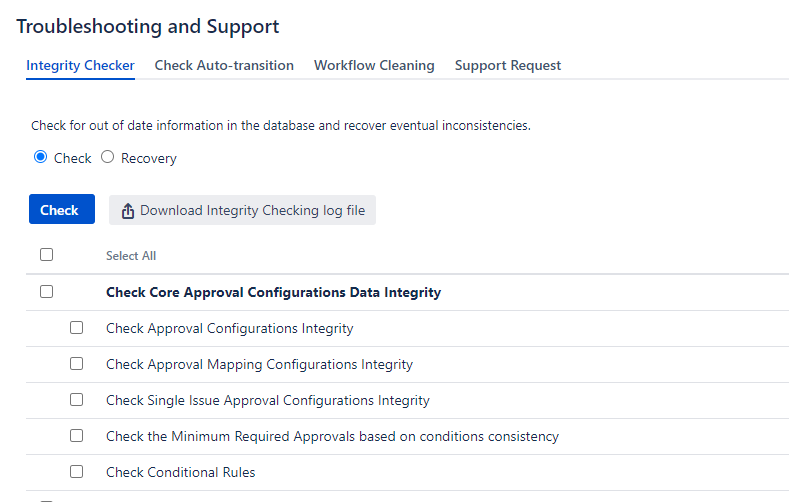Select the Check Conditional Rules checkbox
Viewport: 789px width, 502px height.
tap(76, 472)
